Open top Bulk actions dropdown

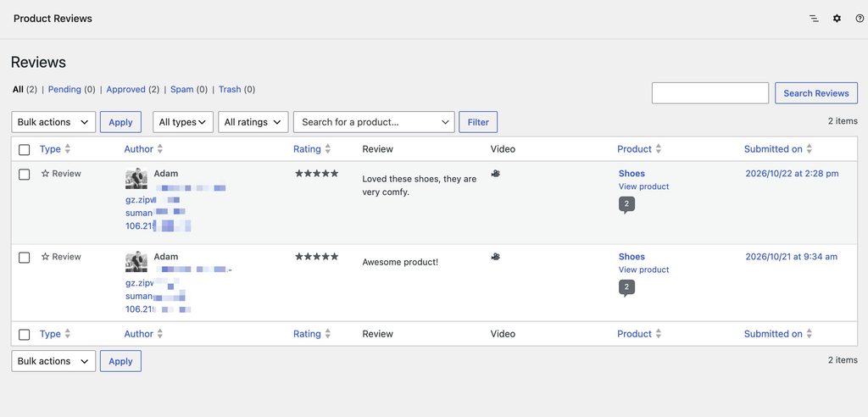pos(53,122)
